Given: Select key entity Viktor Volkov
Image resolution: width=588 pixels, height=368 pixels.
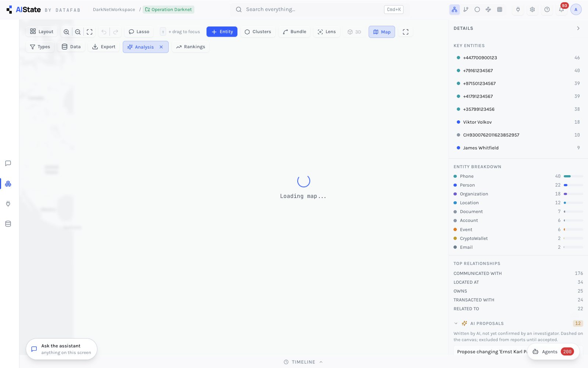Looking at the screenshot, I should [518, 122].
